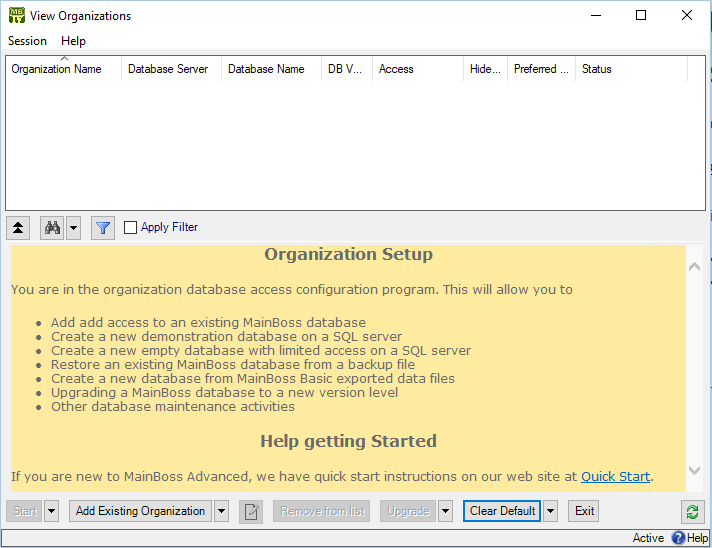Image resolution: width=712 pixels, height=548 pixels.
Task: Close the View Organizations window
Action: click(687, 15)
